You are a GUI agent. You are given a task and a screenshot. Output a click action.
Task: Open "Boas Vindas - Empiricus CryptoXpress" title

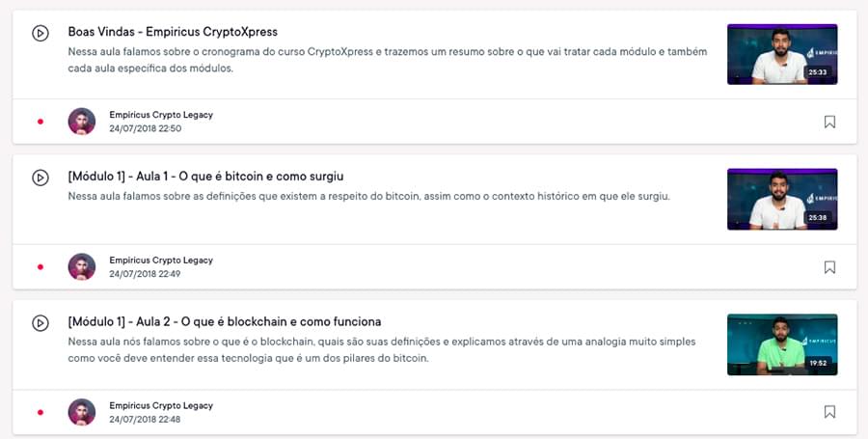coord(173,32)
